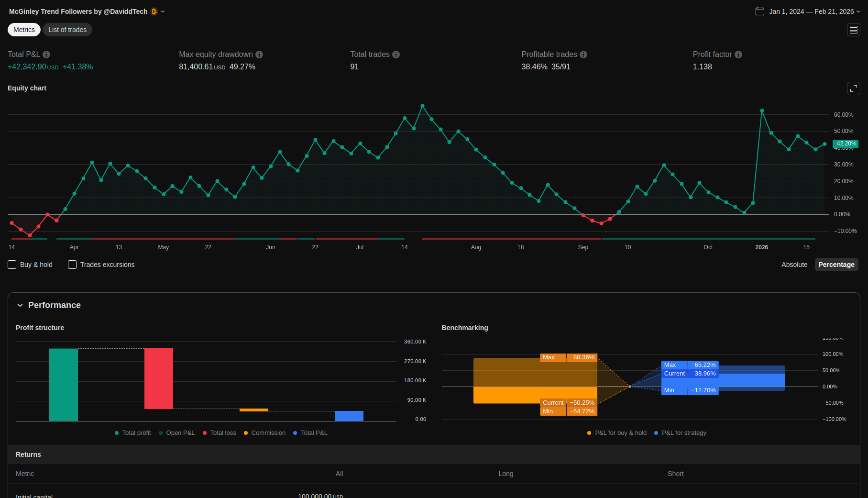The height and width of the screenshot is (498, 868).
Task: Click the info icon next to Total P&L
Action: pyautogui.click(x=46, y=55)
